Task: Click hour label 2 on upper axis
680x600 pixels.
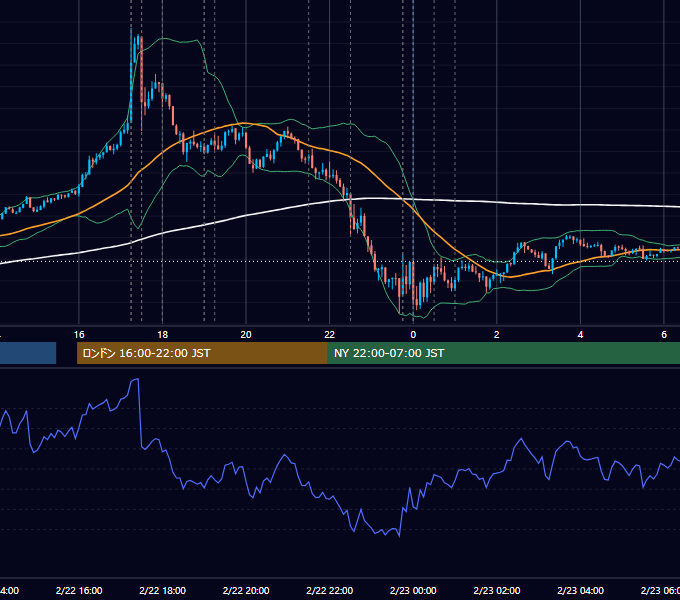Action: [497, 335]
